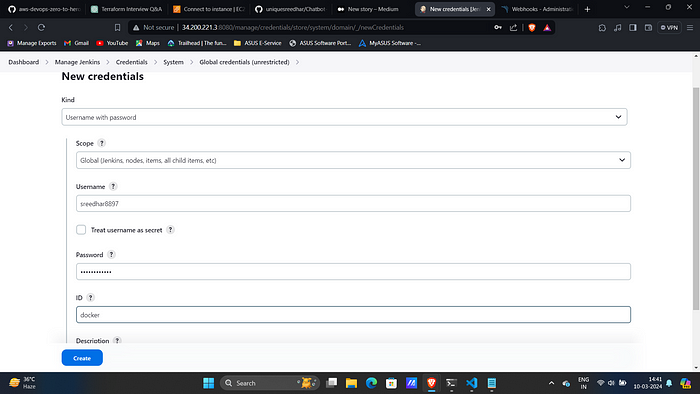Toggle the browser sidebar panel icon
The height and width of the screenshot is (394, 700).
[633, 27]
